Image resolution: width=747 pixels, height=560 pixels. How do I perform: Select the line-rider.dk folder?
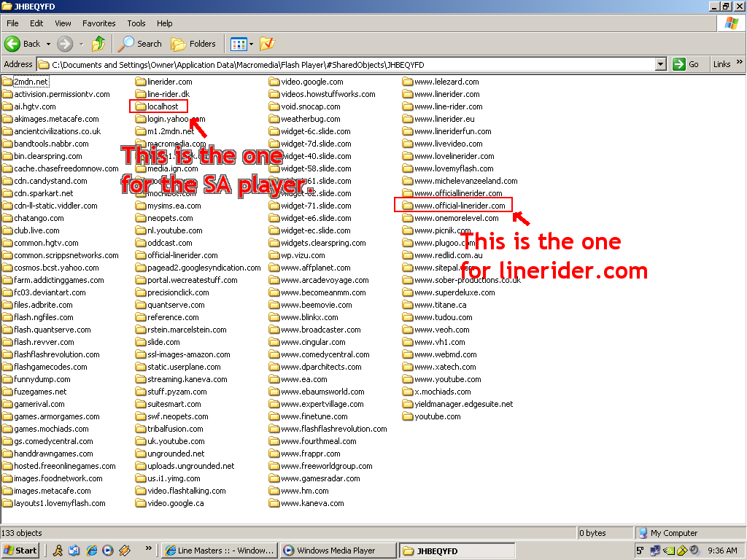[163, 94]
